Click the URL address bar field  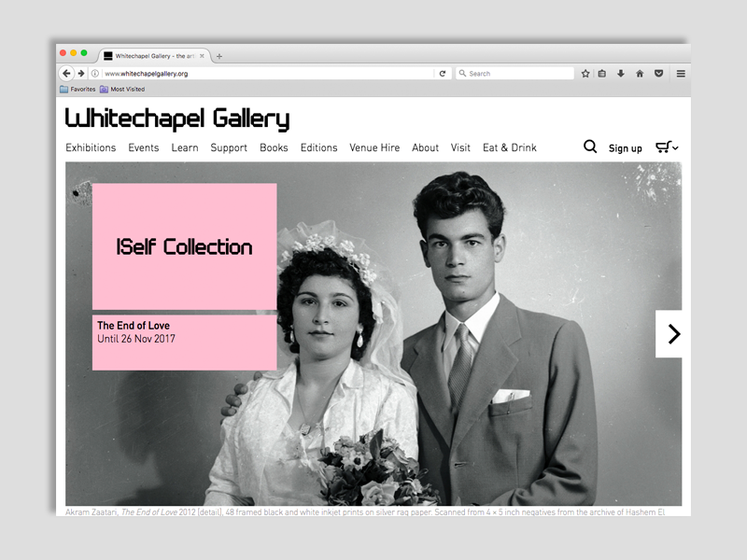click(x=269, y=74)
